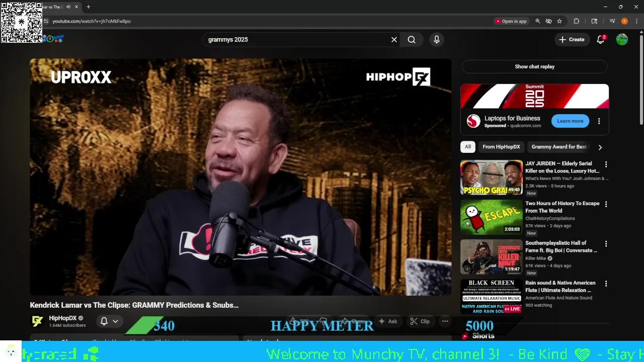
Task: Click the Kendrick Lamar vs The Clipse title
Action: (x=134, y=305)
